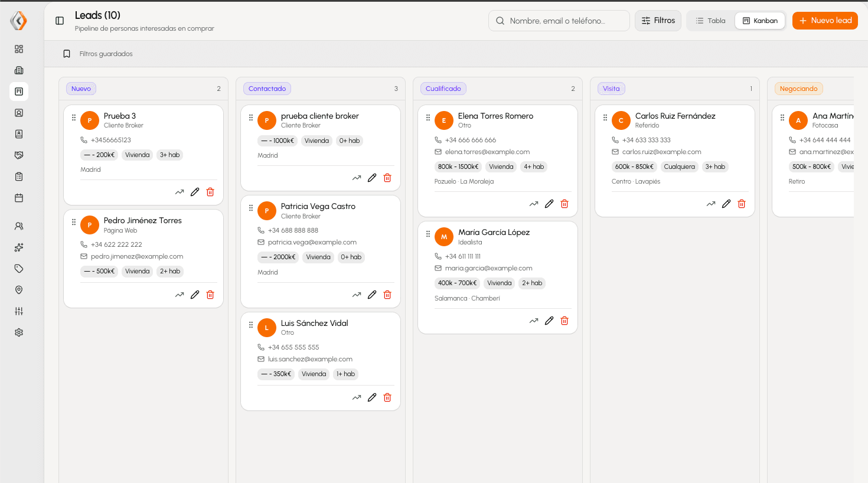
Task: Open the buildings icon in sidebar
Action: coord(19,70)
